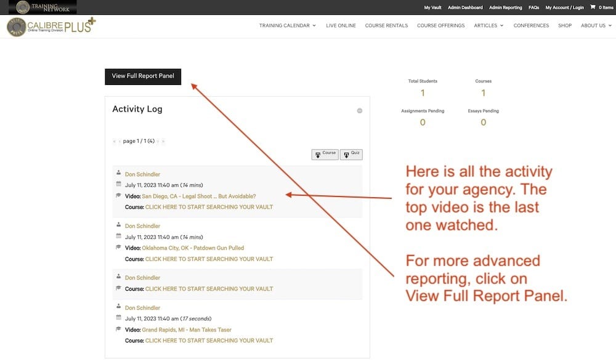This screenshot has width=616, height=364.
Task: Click graduation cap icon beside Oklahoma City video
Action: pyautogui.click(x=118, y=247)
